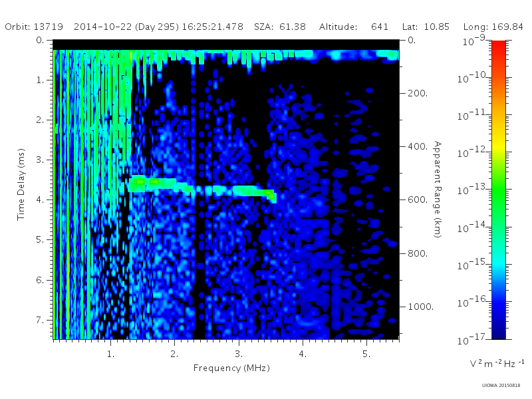
Task: Click the '5.' tick on Time Delay axis
Action: click(40, 240)
